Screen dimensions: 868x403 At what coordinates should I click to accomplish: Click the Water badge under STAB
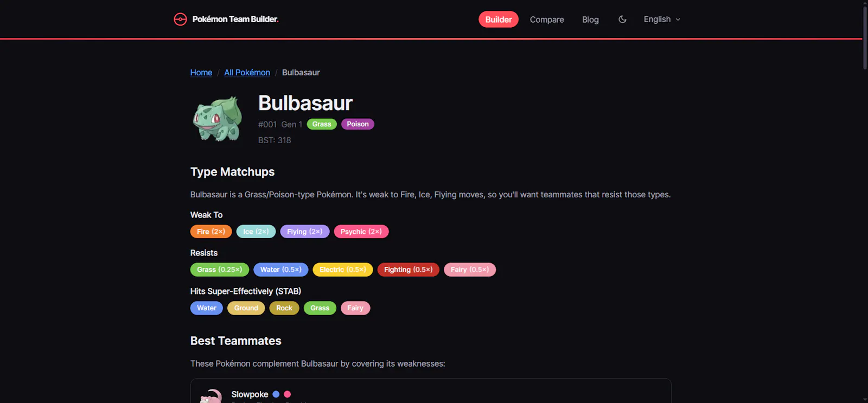click(207, 308)
